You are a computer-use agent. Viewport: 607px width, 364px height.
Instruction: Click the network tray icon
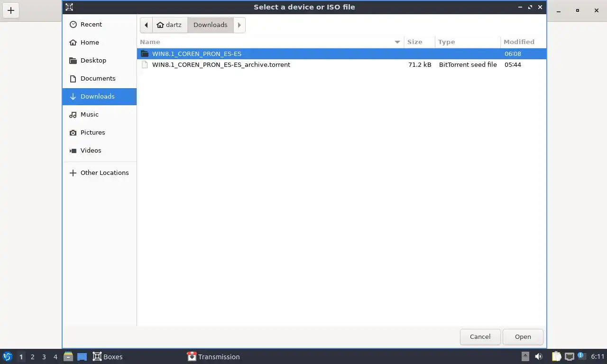point(569,356)
